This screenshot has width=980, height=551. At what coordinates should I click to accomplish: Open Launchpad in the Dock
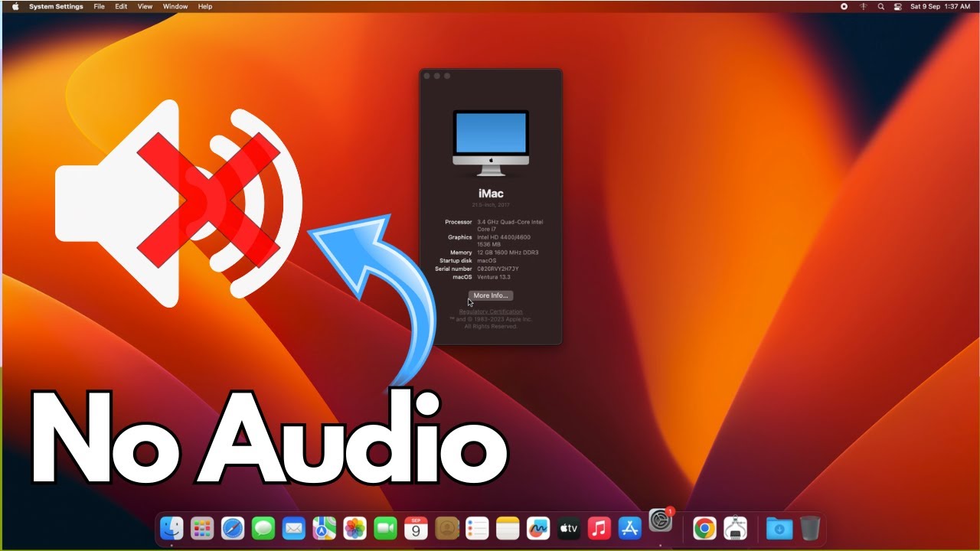202,528
